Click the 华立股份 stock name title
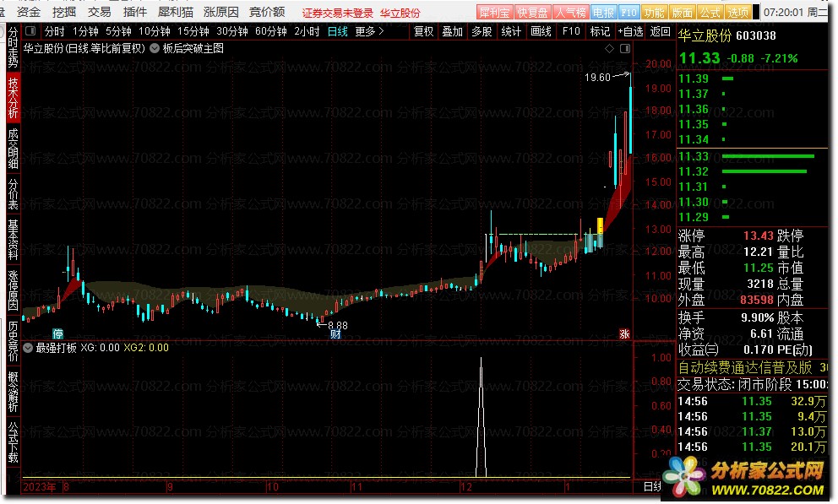The height and width of the screenshot is (504, 838). coord(705,35)
